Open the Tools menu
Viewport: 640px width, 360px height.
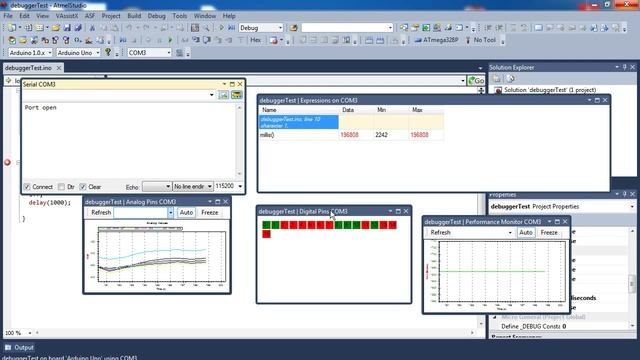tap(180, 16)
